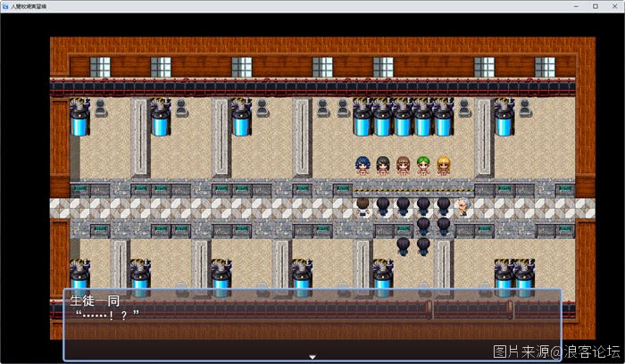Click the watermark text 浪客论坛
The width and height of the screenshot is (625, 364).
click(x=589, y=352)
